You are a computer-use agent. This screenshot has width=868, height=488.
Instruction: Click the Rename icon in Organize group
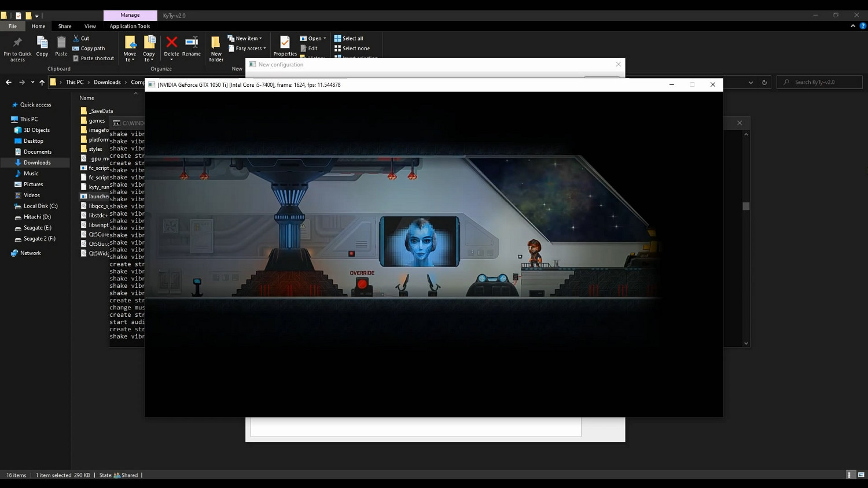(192, 42)
